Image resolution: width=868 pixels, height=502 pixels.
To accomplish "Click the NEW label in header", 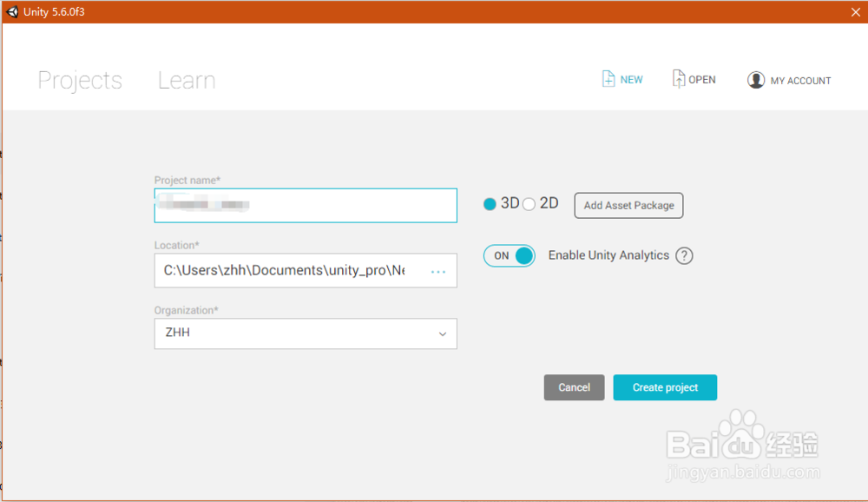I will click(631, 80).
